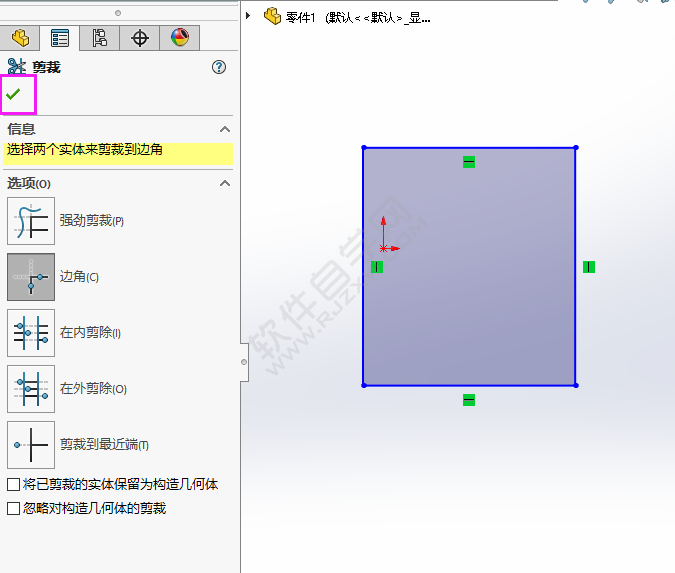Screen dimensions: 675x573
Task: Click the 选择两个实体来剪裁到边角 message
Action: [85, 150]
